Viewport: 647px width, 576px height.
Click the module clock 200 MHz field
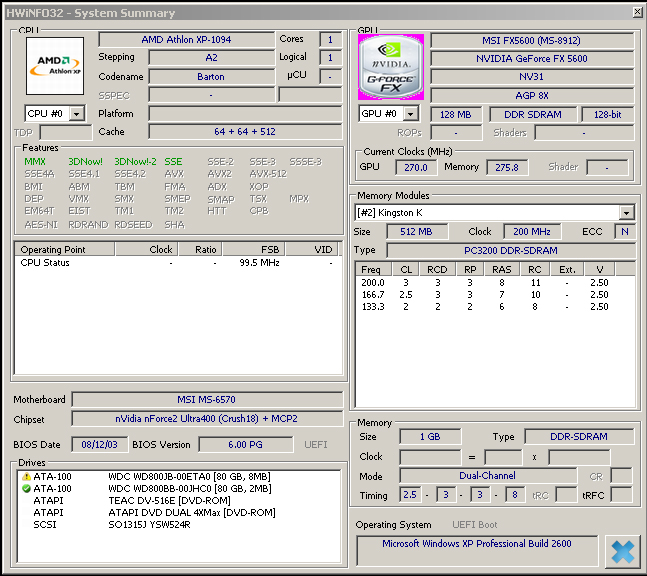(532, 231)
